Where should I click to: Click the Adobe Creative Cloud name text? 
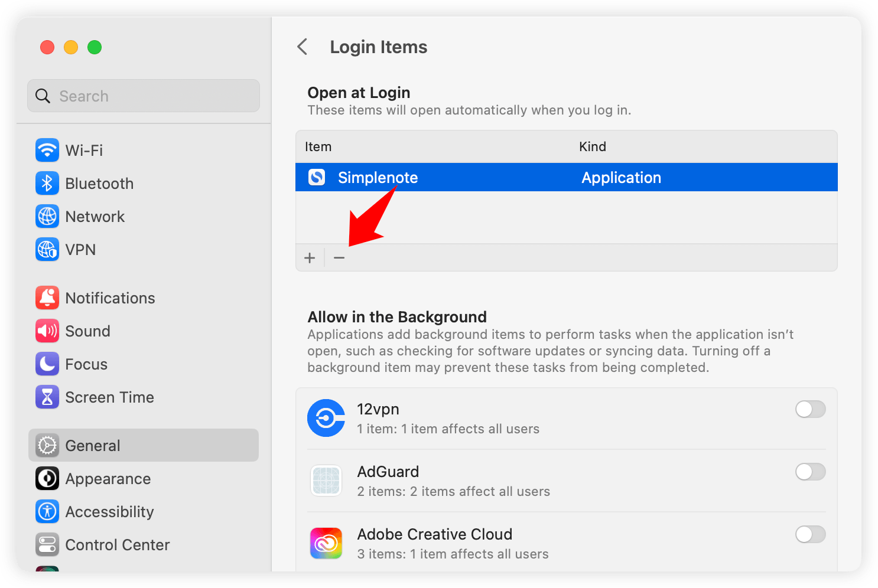point(435,534)
